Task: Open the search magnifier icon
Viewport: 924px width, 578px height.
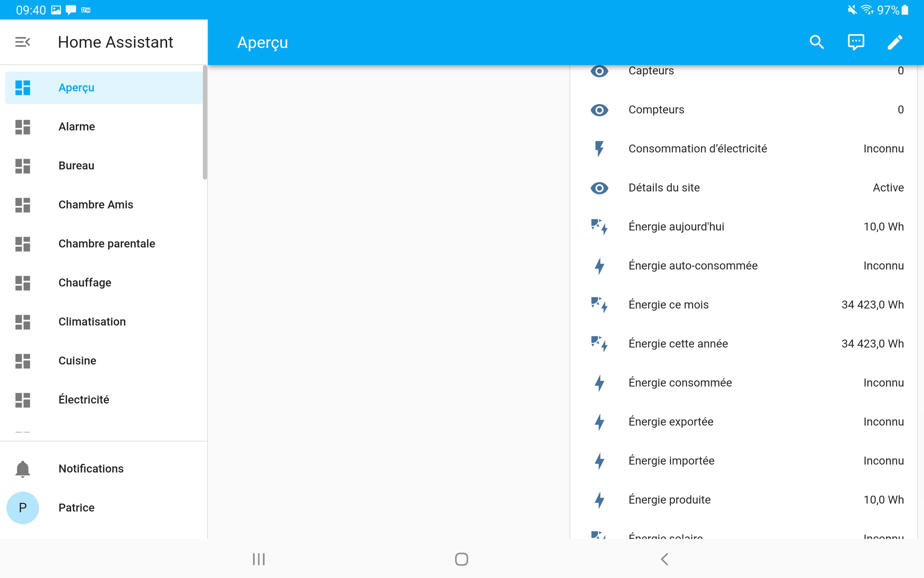Action: point(816,42)
